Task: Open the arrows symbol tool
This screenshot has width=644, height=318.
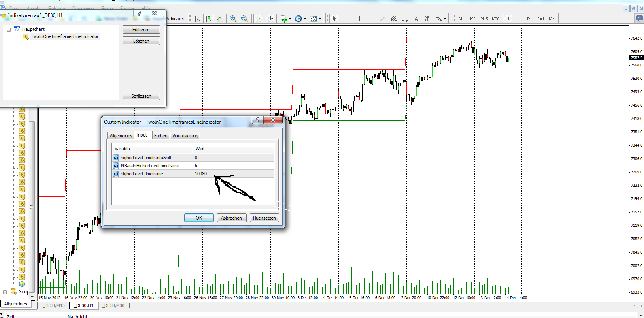Action: pos(439,19)
